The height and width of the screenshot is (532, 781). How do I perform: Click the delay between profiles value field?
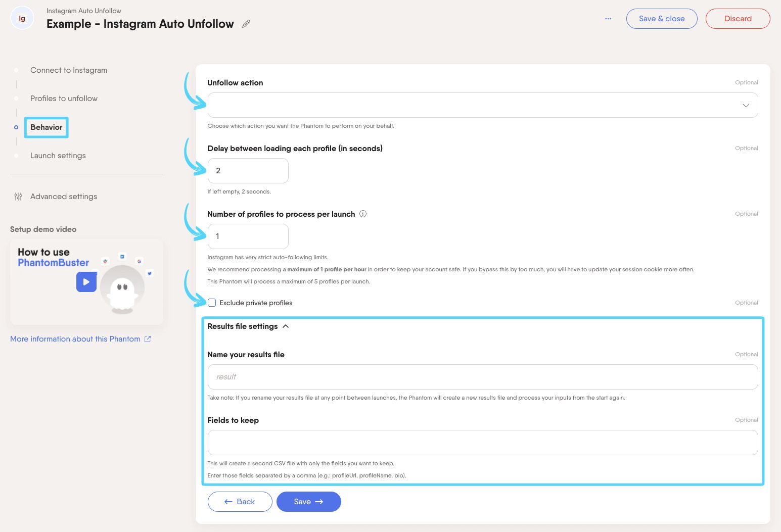click(x=248, y=170)
